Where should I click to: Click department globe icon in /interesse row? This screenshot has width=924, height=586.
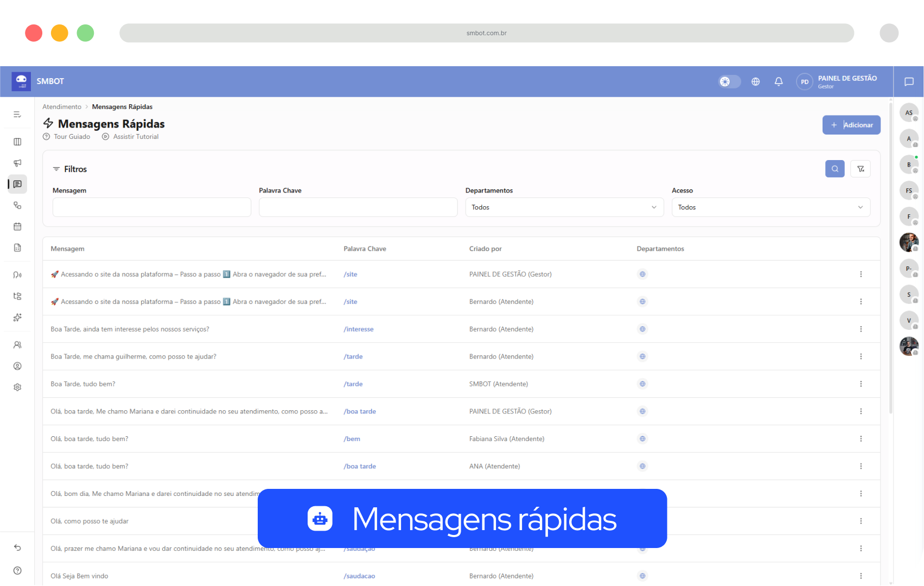point(642,329)
